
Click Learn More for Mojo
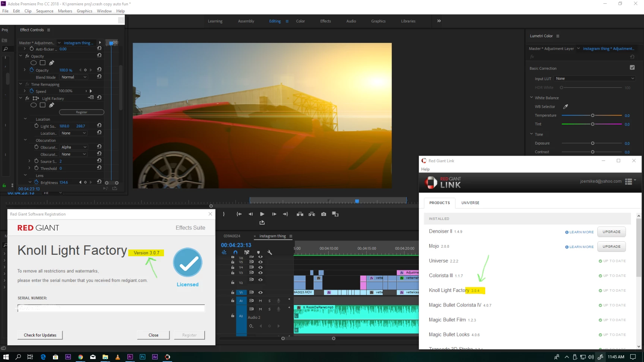point(580,247)
